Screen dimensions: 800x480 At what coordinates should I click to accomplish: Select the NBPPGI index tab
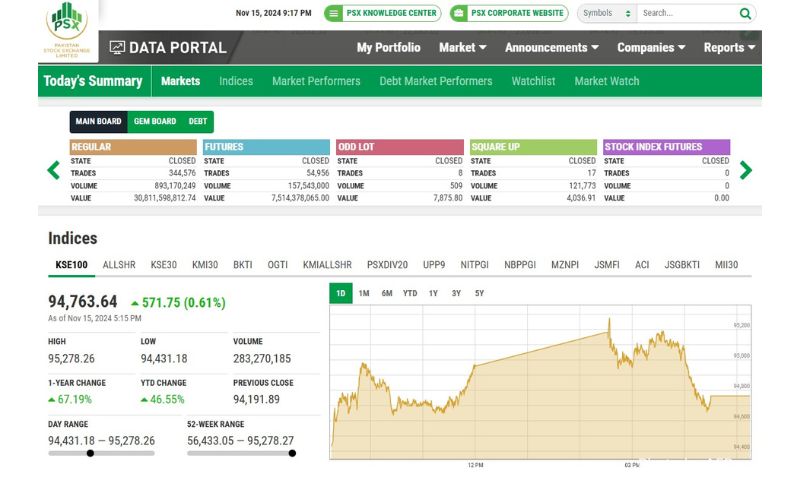coord(520,265)
